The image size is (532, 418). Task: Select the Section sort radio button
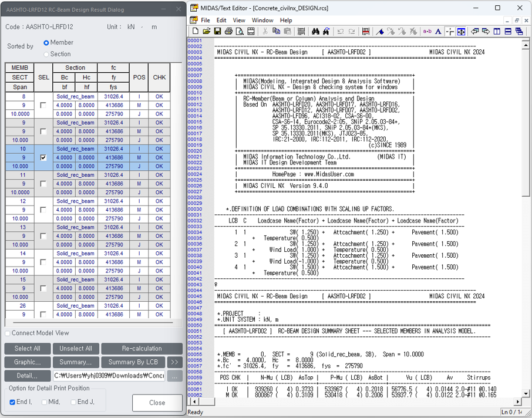pos(46,54)
